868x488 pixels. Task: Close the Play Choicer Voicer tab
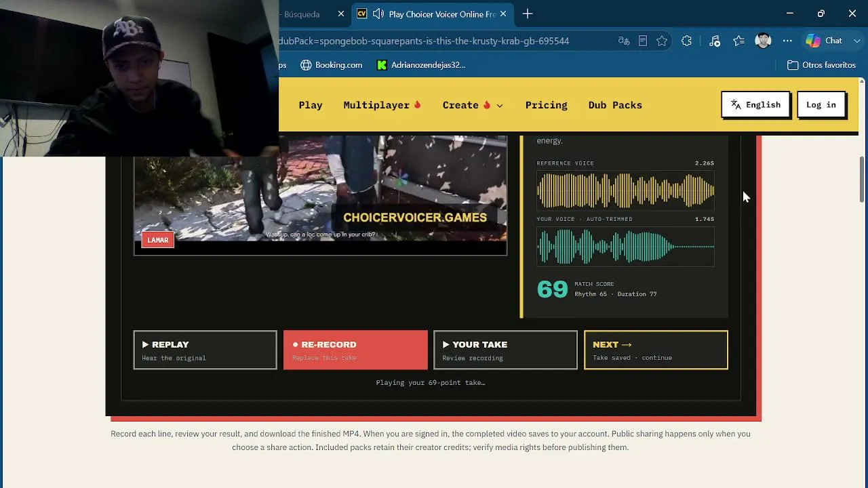click(x=503, y=14)
